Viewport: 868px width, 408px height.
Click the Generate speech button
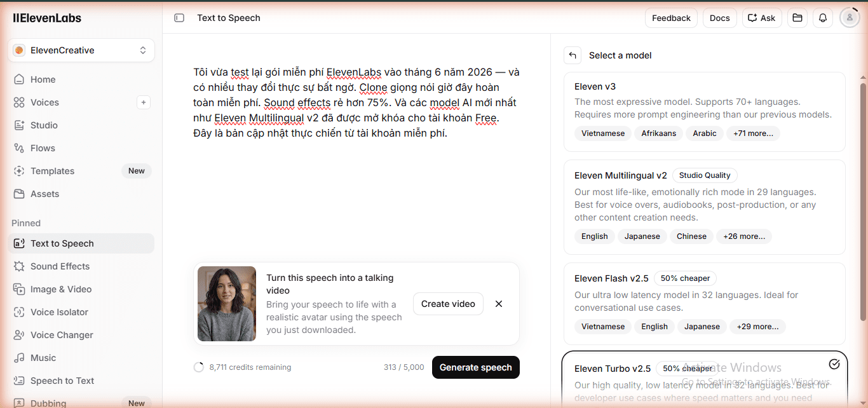pyautogui.click(x=476, y=367)
